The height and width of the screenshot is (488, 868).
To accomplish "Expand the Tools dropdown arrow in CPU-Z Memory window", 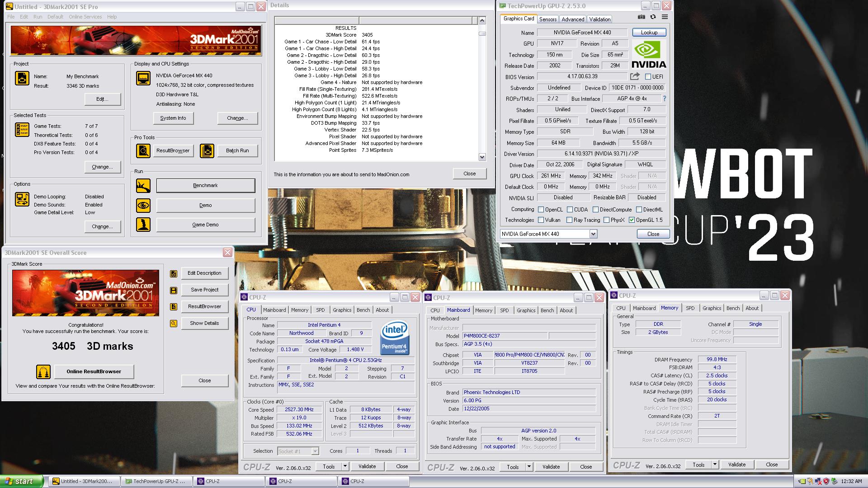I will [x=715, y=465].
